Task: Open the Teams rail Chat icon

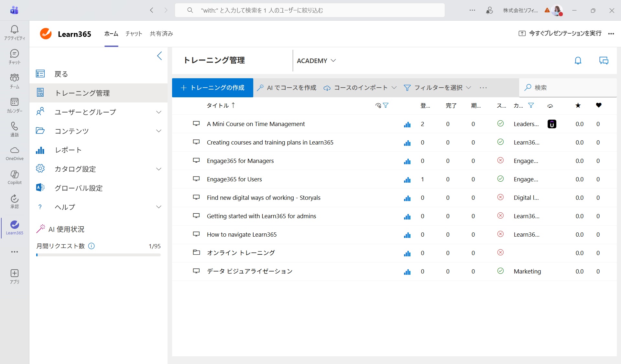Action: [15, 57]
